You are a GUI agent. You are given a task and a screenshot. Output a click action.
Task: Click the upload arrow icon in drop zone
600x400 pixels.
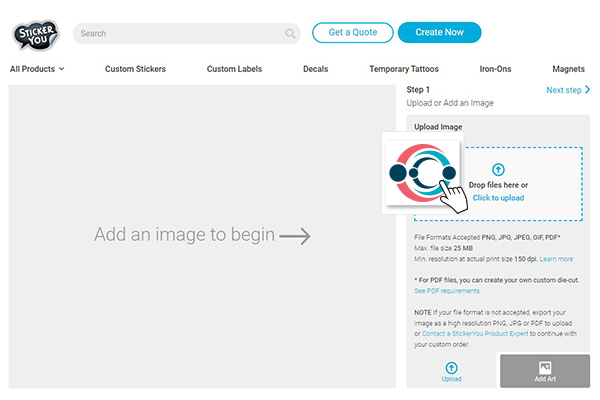click(498, 170)
